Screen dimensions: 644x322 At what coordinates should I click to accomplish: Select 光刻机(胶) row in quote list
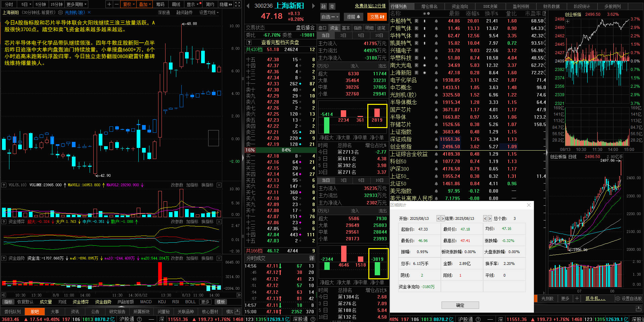click(x=468, y=95)
